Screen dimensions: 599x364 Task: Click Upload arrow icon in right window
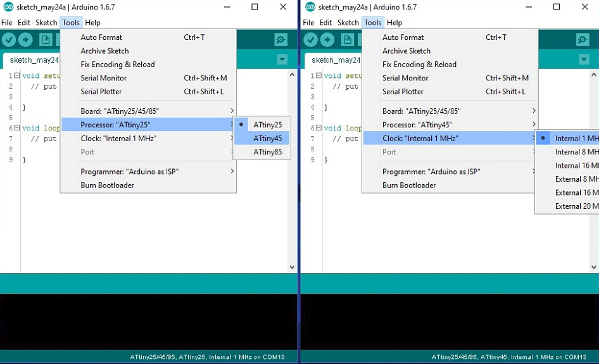coord(327,39)
